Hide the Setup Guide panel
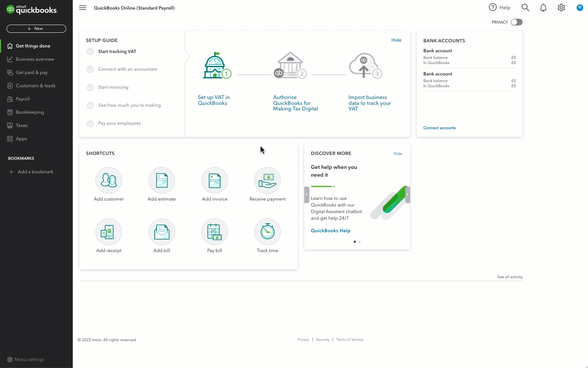 (396, 40)
